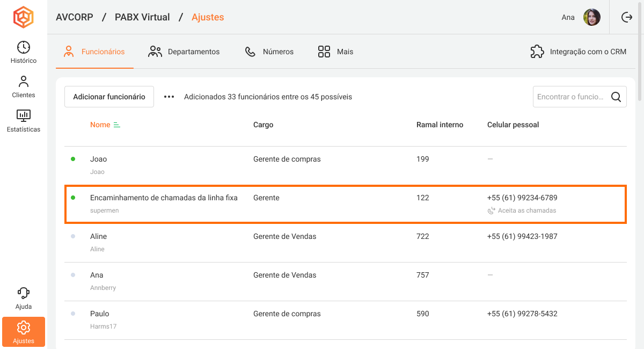The image size is (644, 349).
Task: Select Ajustes gear in sidebar
Action: 24,332
